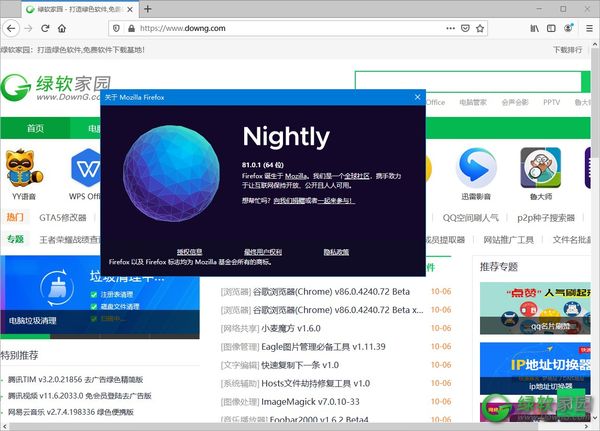Open the Firefox hamburger menu
Viewport: 600px width, 431px height.
coord(587,29)
